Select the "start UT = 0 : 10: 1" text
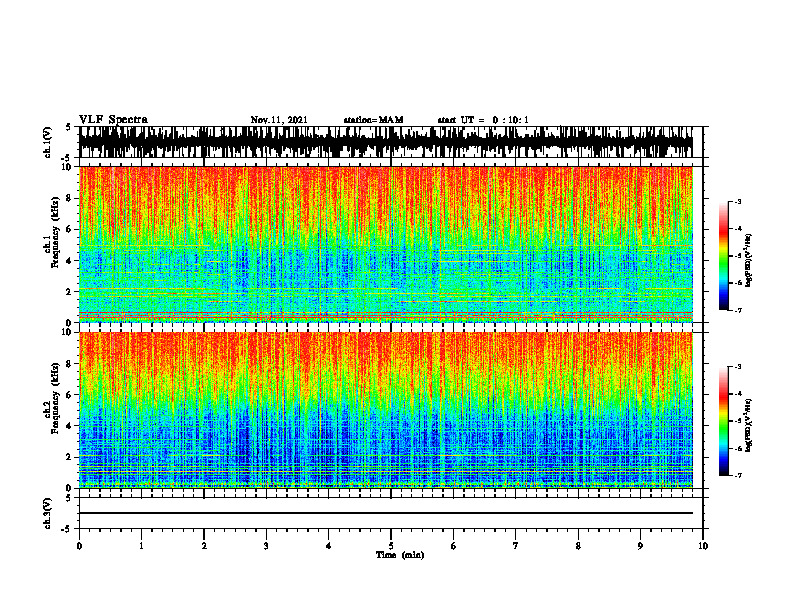This screenshot has height=612, width=792. pyautogui.click(x=483, y=120)
